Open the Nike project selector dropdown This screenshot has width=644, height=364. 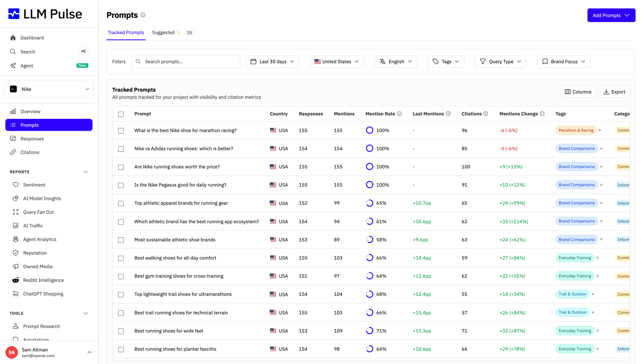49,89
